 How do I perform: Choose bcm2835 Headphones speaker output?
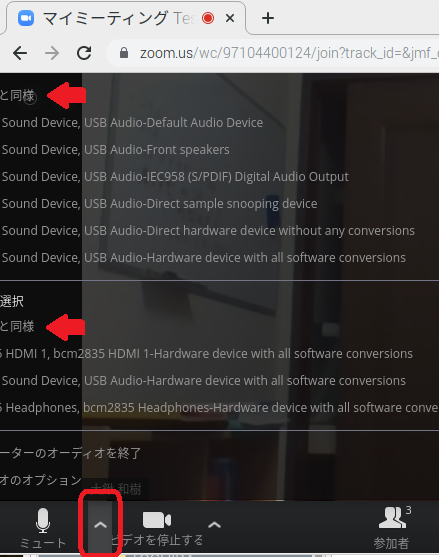219,407
